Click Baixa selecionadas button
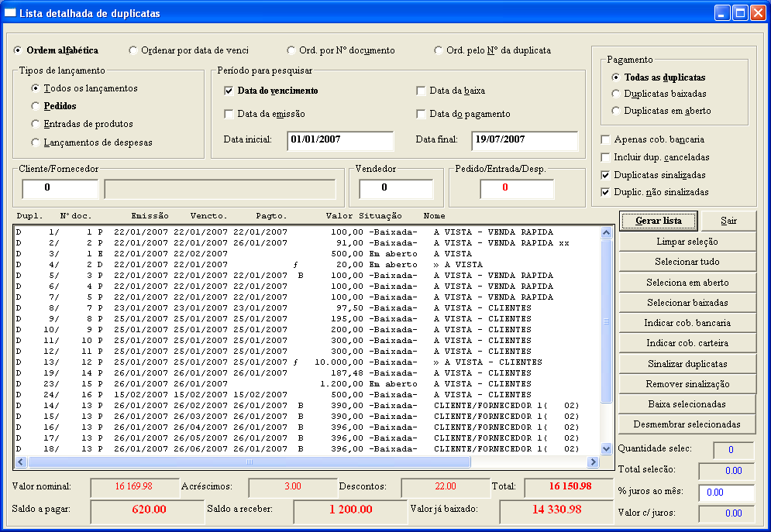The width and height of the screenshot is (771, 532). point(687,404)
